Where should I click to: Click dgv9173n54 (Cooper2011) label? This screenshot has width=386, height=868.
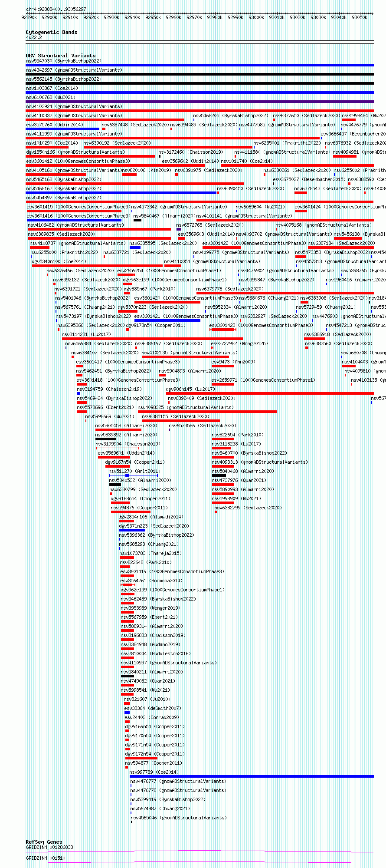click(x=156, y=325)
